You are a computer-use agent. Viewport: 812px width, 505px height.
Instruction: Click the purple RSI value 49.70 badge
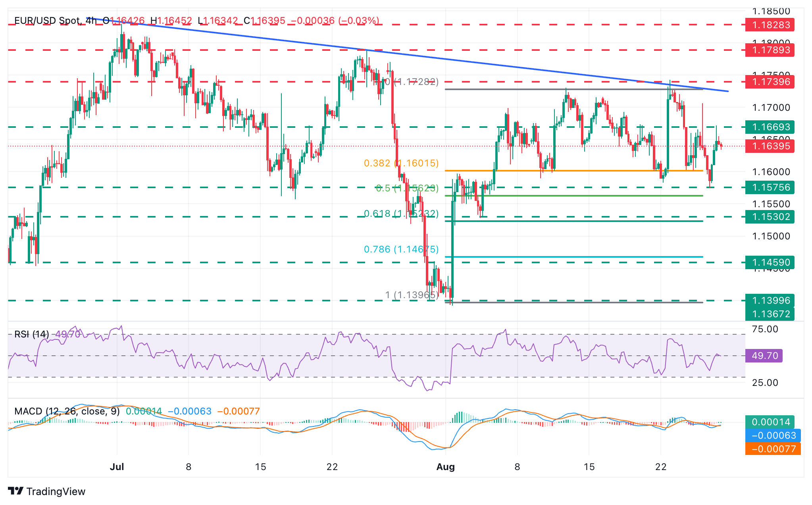pos(764,356)
